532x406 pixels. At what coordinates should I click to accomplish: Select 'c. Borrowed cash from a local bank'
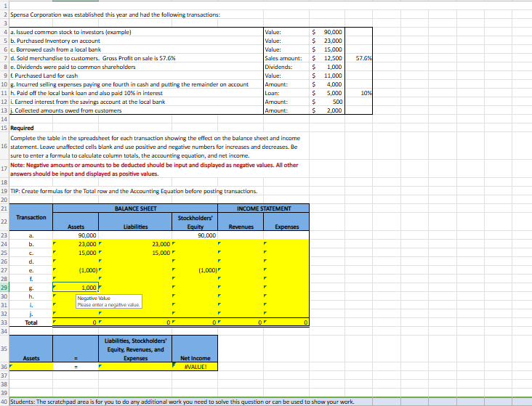[x=56, y=49]
